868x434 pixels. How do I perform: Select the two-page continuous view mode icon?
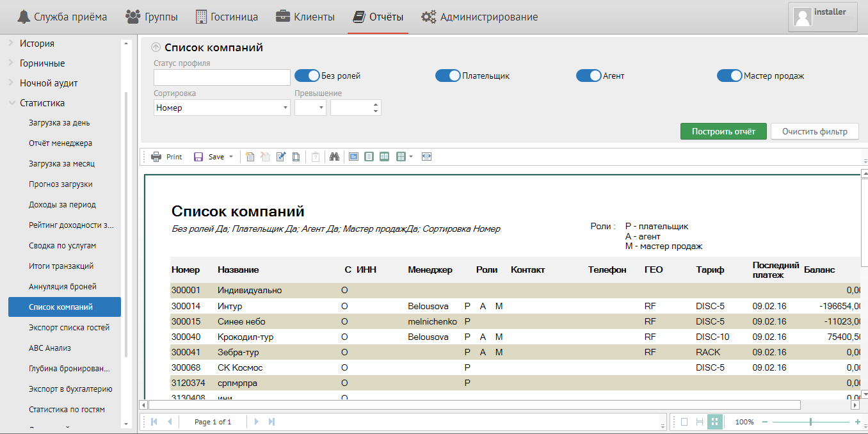pos(384,157)
